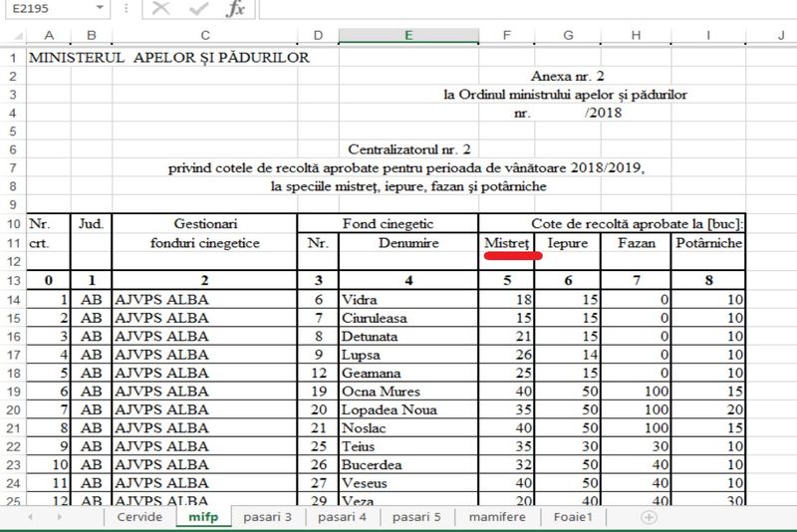Click the previous sheet navigation arrow
797x532 pixels.
pos(30,518)
